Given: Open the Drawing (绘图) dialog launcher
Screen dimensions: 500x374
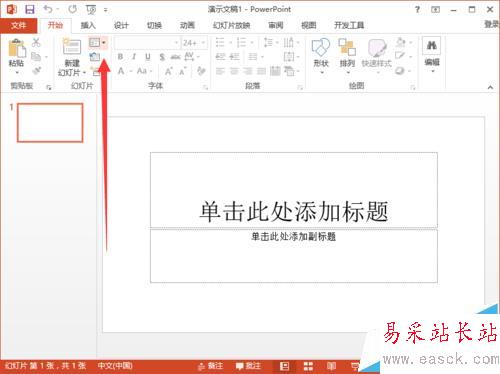Looking at the screenshot, I should pyautogui.click(x=413, y=87).
